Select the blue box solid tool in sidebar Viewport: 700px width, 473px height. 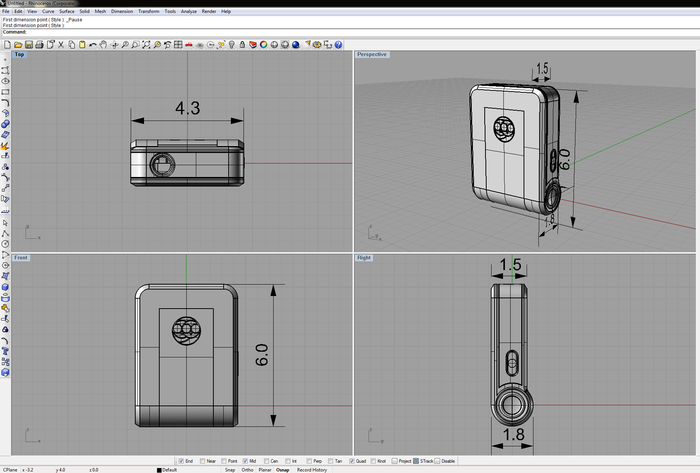point(5,287)
